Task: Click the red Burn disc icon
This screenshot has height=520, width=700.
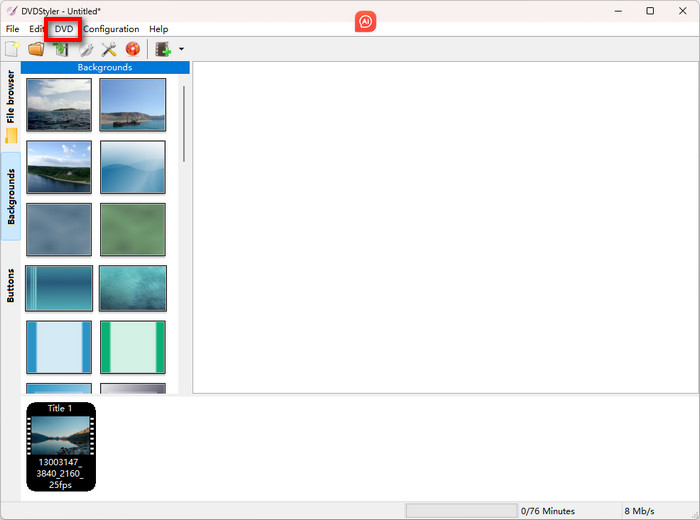Action: pos(132,49)
